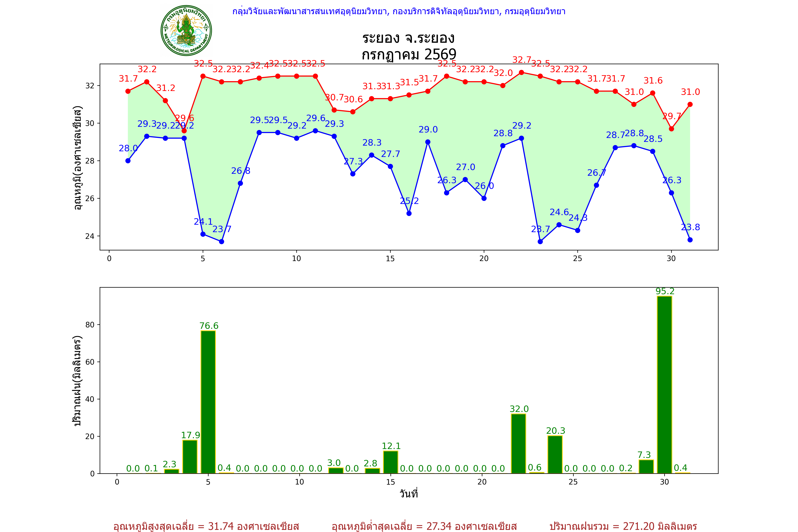Click the red data point on day 4
Image resolution: width=798 pixels, height=532 pixels.
(x=184, y=131)
